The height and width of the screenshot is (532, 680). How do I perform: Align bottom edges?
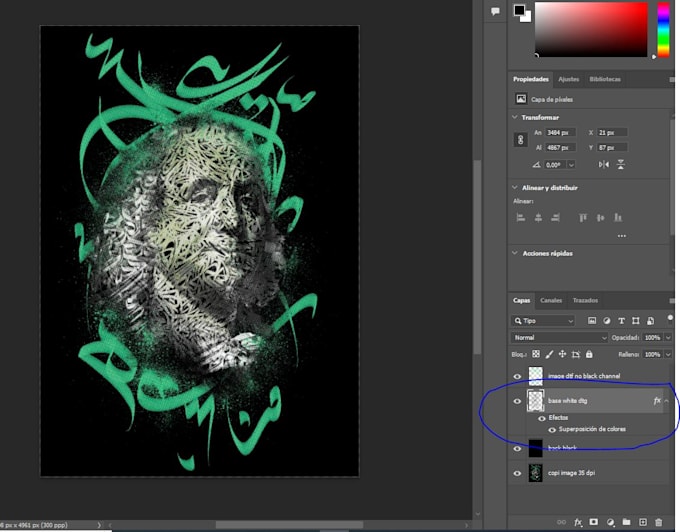[x=618, y=218]
